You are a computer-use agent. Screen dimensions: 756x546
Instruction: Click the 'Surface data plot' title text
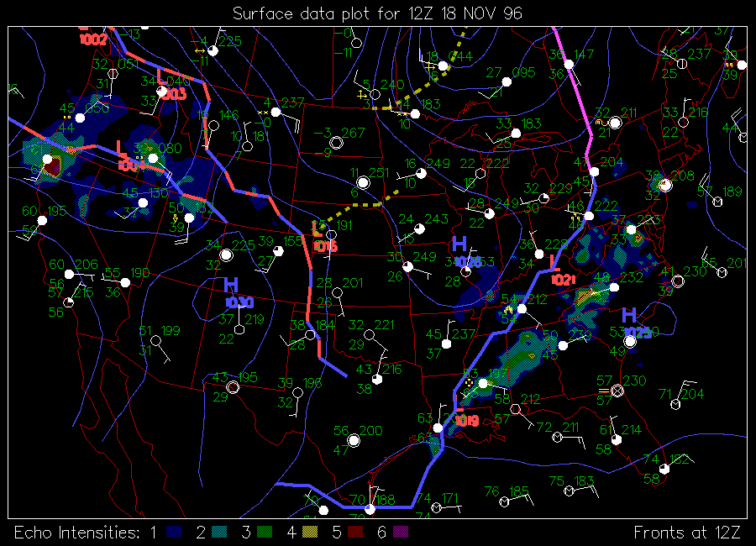[x=377, y=13]
